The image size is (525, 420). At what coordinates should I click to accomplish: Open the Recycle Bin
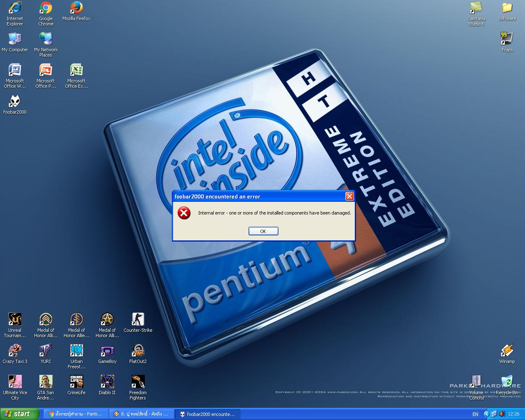pyautogui.click(x=507, y=385)
